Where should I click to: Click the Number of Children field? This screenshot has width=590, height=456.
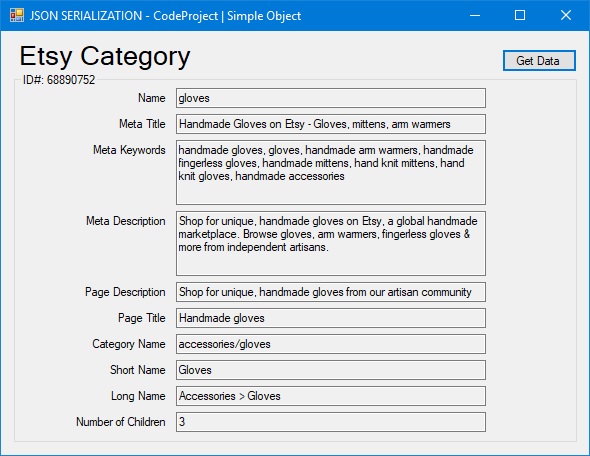pos(331,422)
